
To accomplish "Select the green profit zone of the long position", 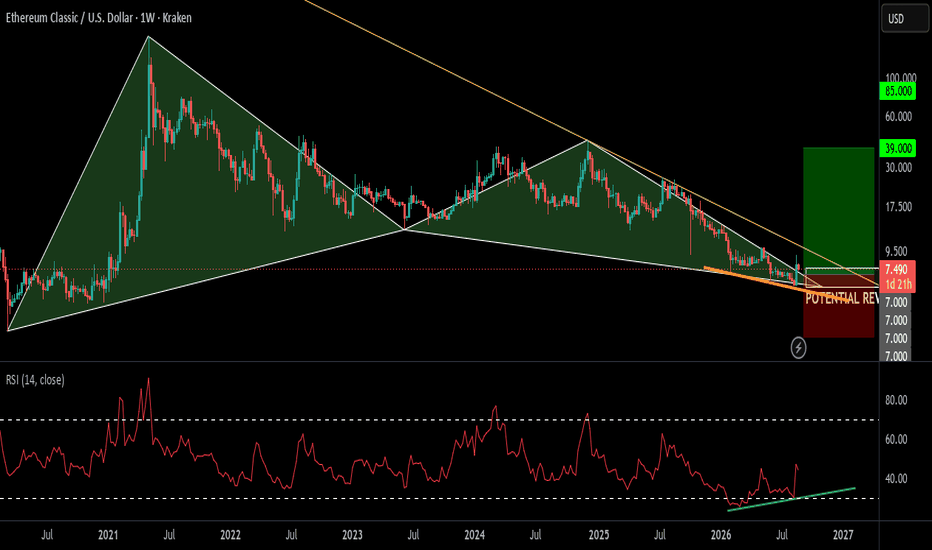I will [x=839, y=208].
